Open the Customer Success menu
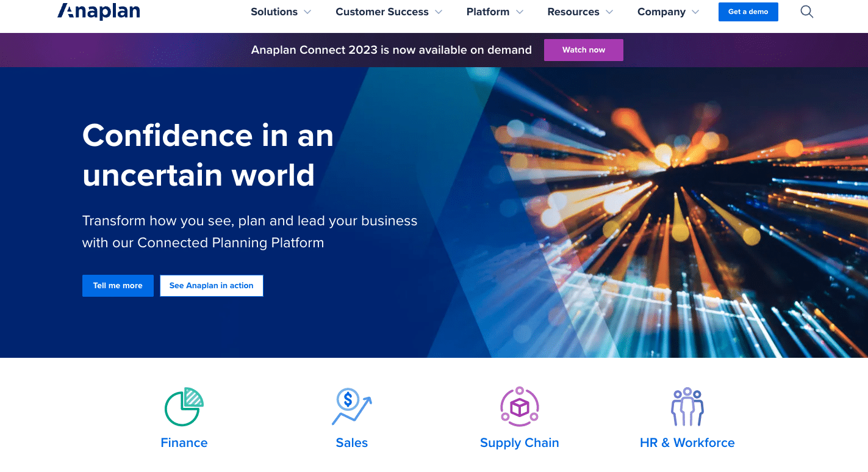 [x=382, y=12]
